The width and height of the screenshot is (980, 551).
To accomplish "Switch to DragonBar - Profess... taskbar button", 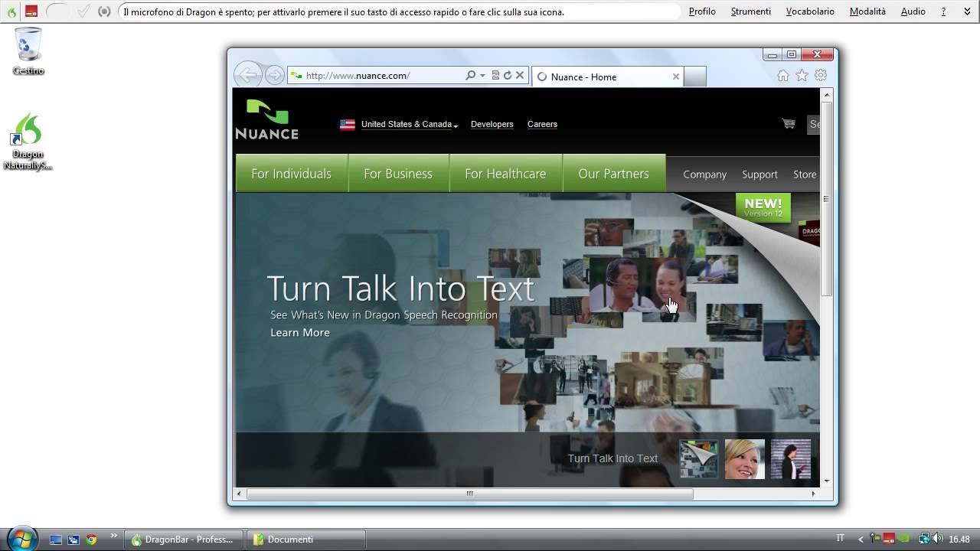I will (x=184, y=540).
